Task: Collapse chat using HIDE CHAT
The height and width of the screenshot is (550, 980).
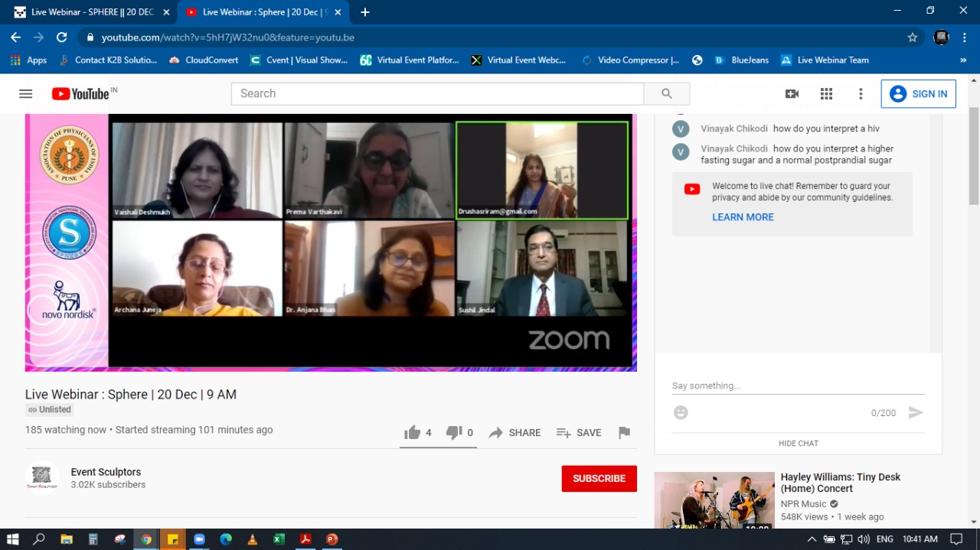Action: pos(798,443)
